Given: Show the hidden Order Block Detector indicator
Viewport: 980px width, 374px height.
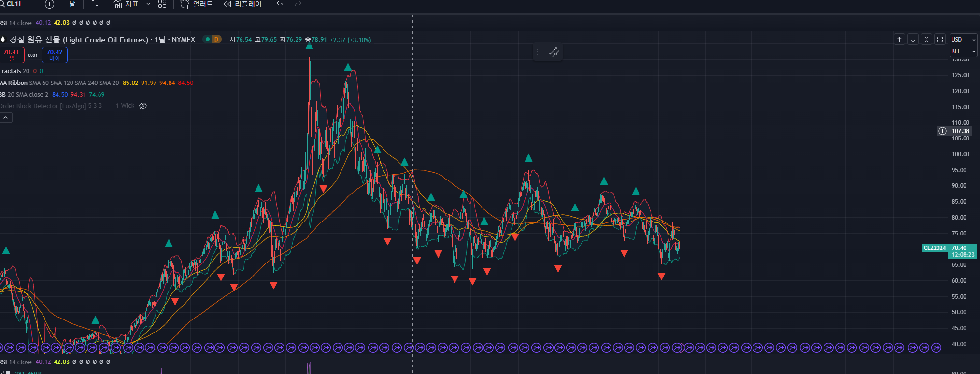Looking at the screenshot, I should [x=143, y=106].
